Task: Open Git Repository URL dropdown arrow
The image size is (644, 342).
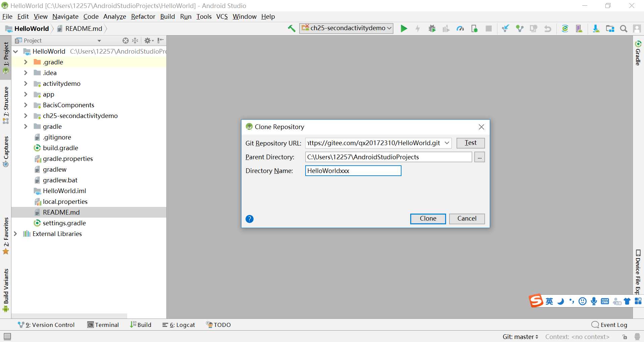Action: (x=447, y=143)
